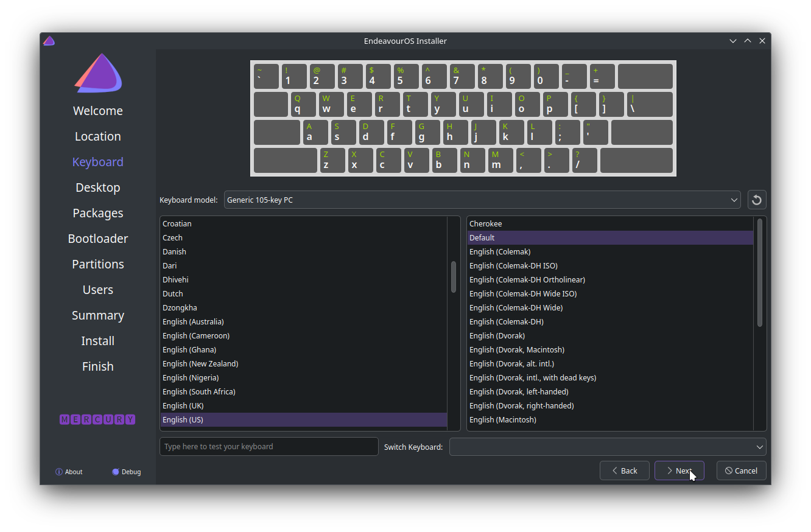The image size is (811, 532).
Task: Click the variant list scrollbar handle
Action: pyautogui.click(x=760, y=273)
